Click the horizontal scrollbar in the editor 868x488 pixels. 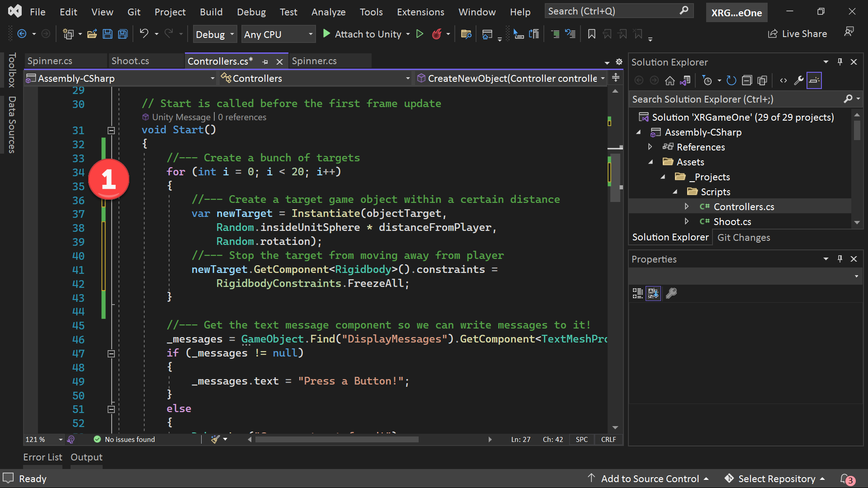(337, 439)
